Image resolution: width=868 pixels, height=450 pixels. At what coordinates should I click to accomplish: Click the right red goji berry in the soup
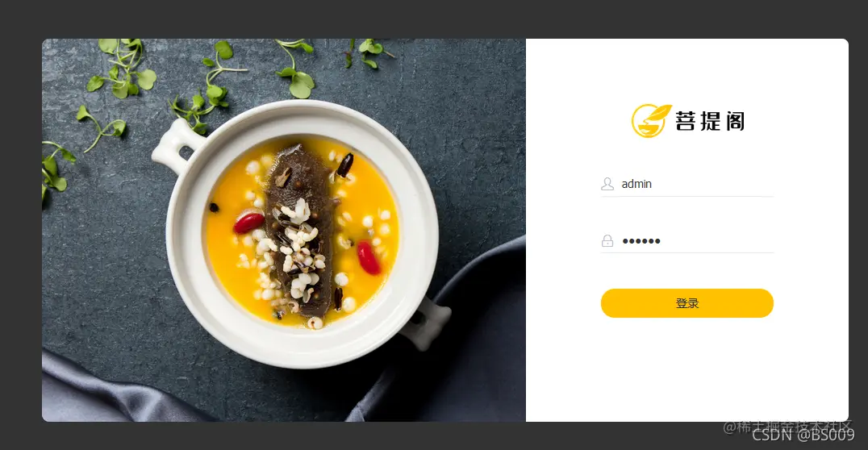point(369,257)
